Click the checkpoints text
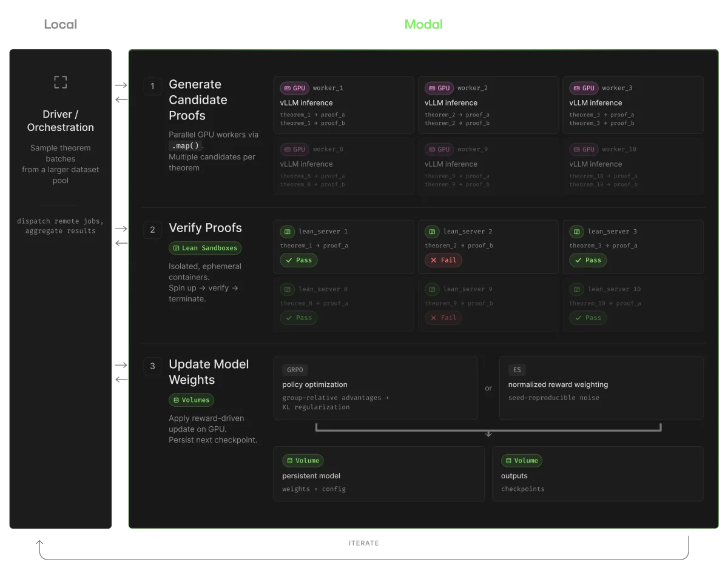This screenshot has height=582, width=728. pyautogui.click(x=523, y=489)
